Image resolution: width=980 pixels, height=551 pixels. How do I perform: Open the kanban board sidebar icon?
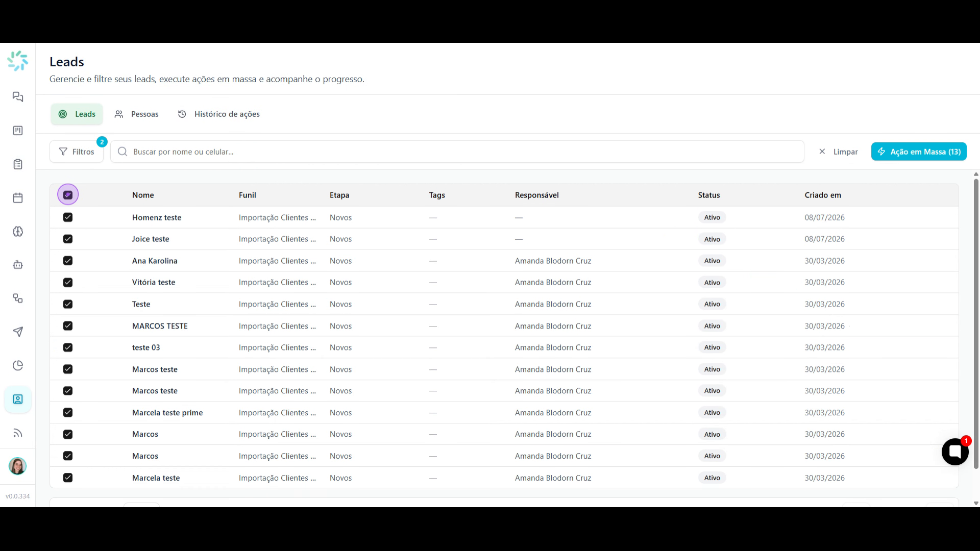click(18, 131)
